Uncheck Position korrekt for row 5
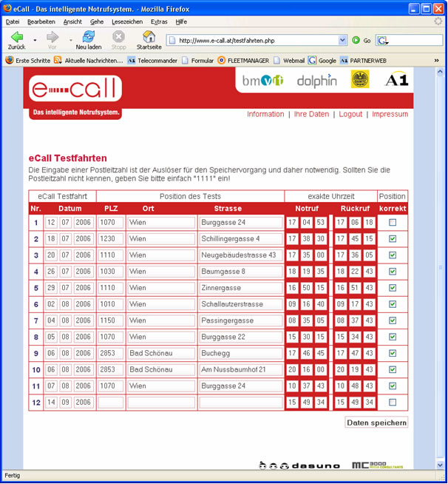 [393, 288]
